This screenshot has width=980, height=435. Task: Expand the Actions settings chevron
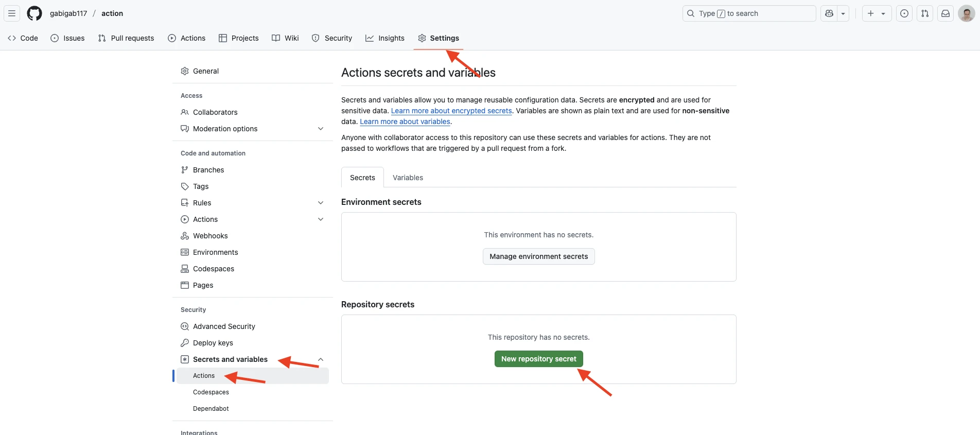[321, 219]
